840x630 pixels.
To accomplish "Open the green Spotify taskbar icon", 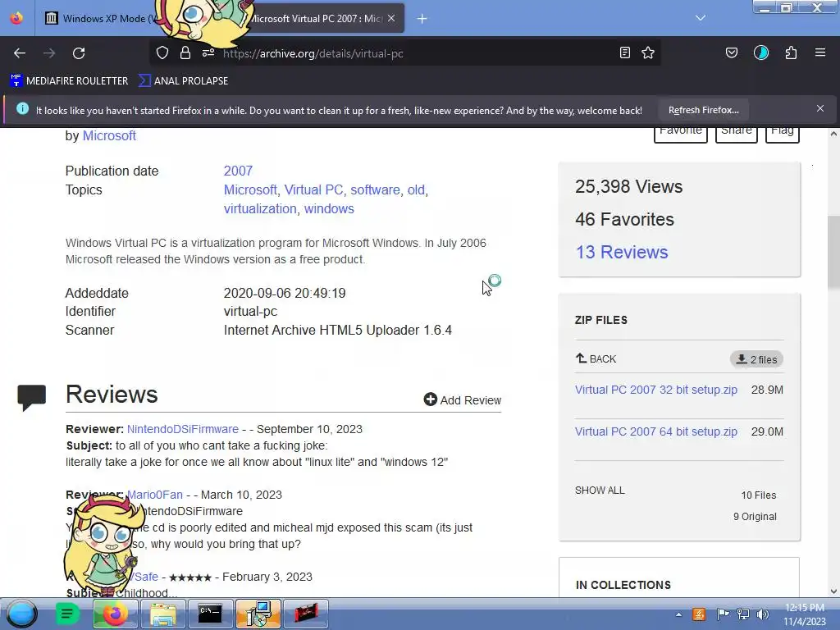I will 67,614.
